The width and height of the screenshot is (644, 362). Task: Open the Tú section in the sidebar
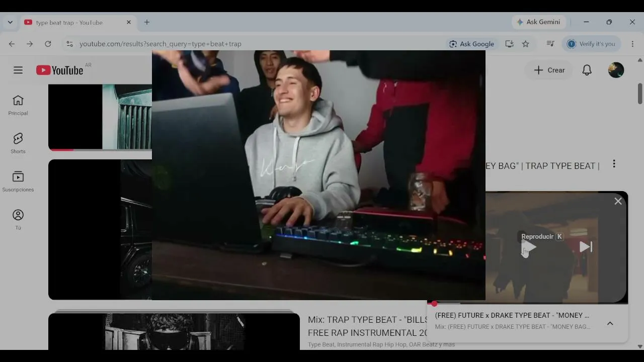pyautogui.click(x=18, y=220)
